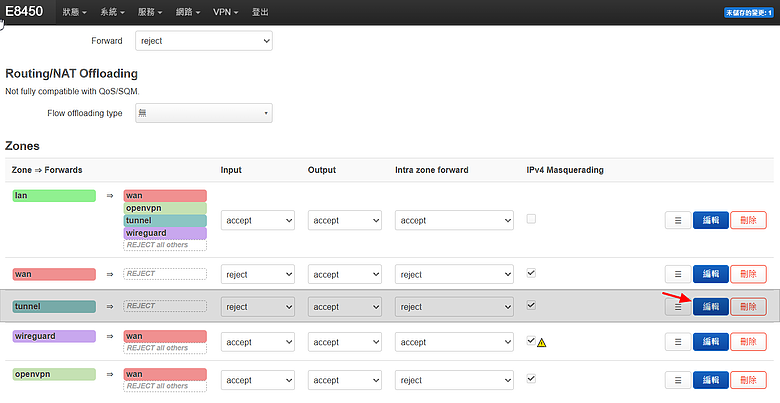
Task: Open the unsaved changes badge
Action: coord(749,12)
